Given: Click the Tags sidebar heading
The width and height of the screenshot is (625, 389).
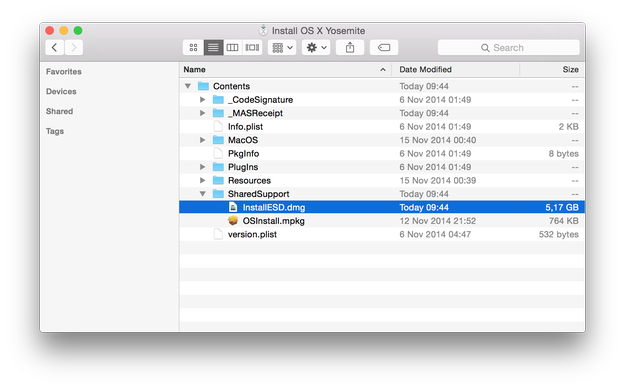Looking at the screenshot, I should 55,131.
